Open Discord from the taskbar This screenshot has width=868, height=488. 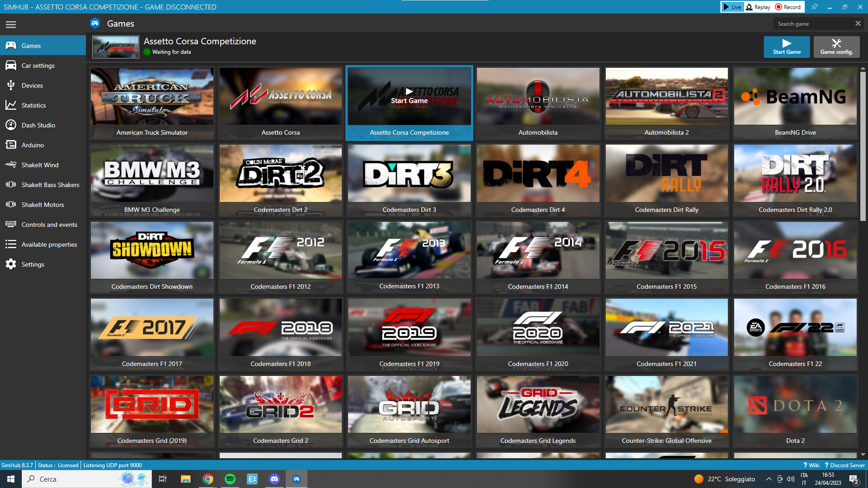[x=274, y=479]
